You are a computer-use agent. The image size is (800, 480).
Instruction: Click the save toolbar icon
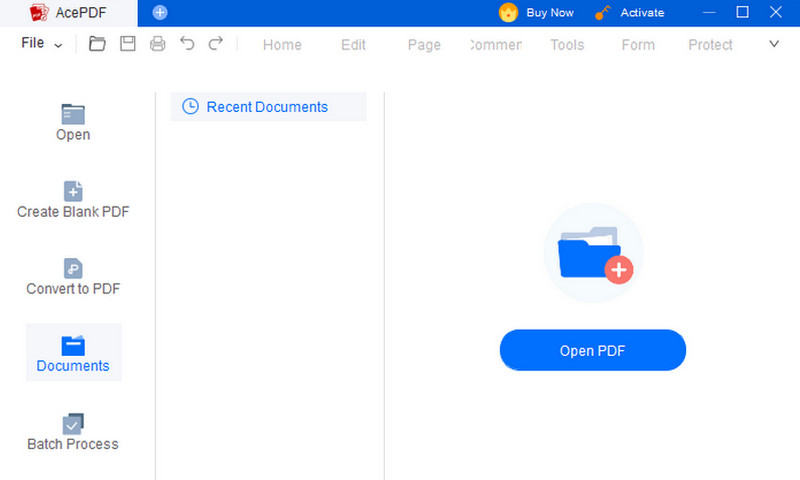tap(128, 44)
